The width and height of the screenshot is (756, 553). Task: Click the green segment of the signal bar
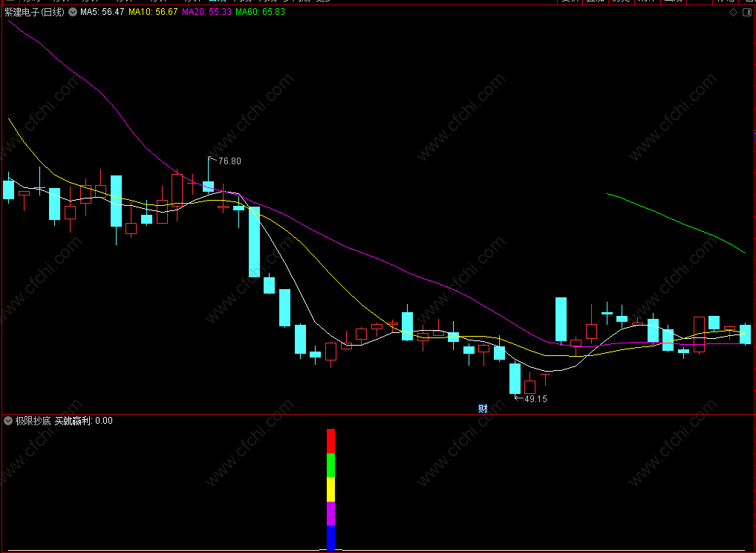coord(330,465)
